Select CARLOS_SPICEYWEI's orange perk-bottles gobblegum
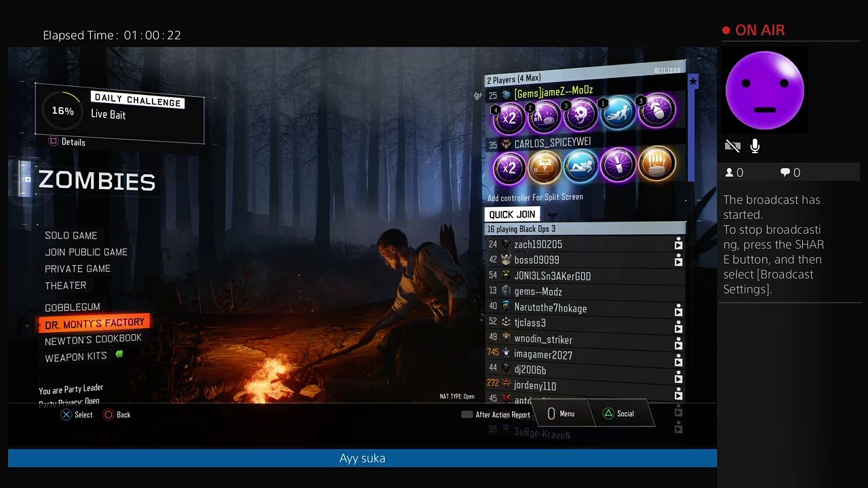Viewport: 868px width, 488px height. (x=656, y=163)
